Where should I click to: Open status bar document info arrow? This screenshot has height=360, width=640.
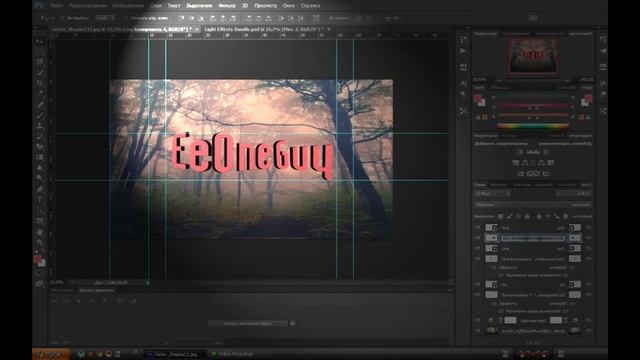(x=148, y=282)
